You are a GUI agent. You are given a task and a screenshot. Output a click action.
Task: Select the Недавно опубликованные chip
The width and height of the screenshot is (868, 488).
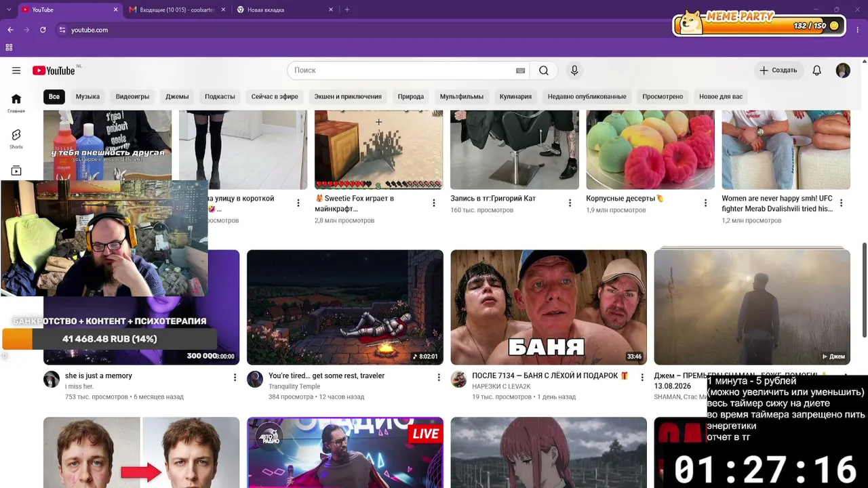click(587, 97)
